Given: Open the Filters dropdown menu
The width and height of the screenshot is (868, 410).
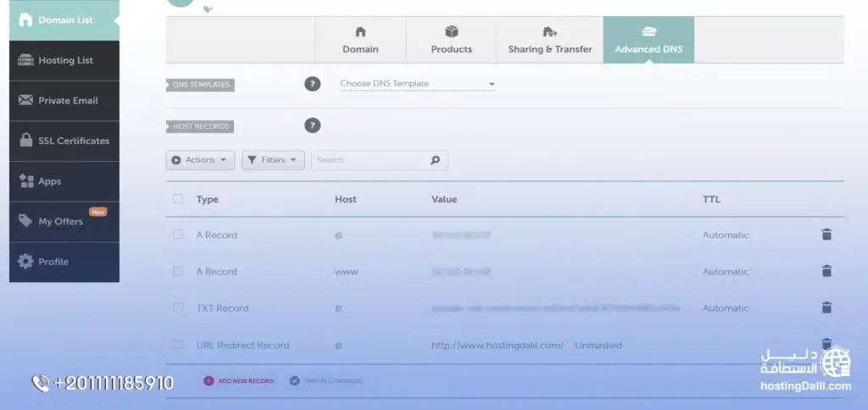Looking at the screenshot, I should [273, 160].
